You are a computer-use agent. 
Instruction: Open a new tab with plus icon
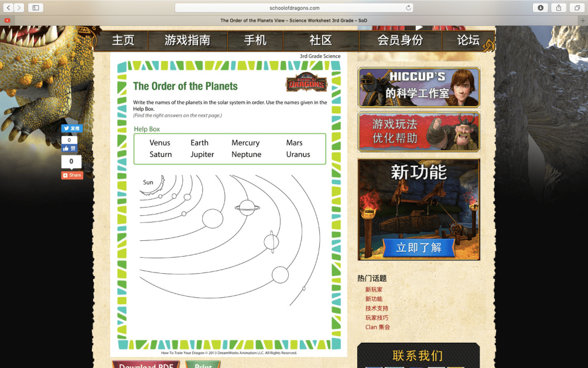click(583, 20)
